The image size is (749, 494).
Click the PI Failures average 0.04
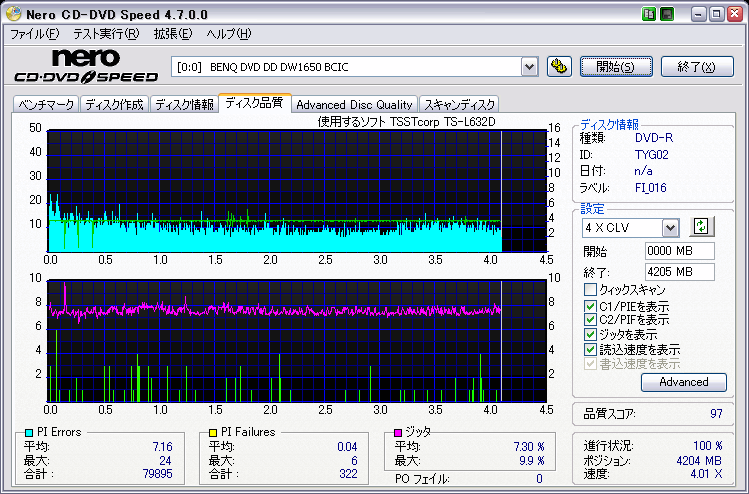click(x=347, y=447)
